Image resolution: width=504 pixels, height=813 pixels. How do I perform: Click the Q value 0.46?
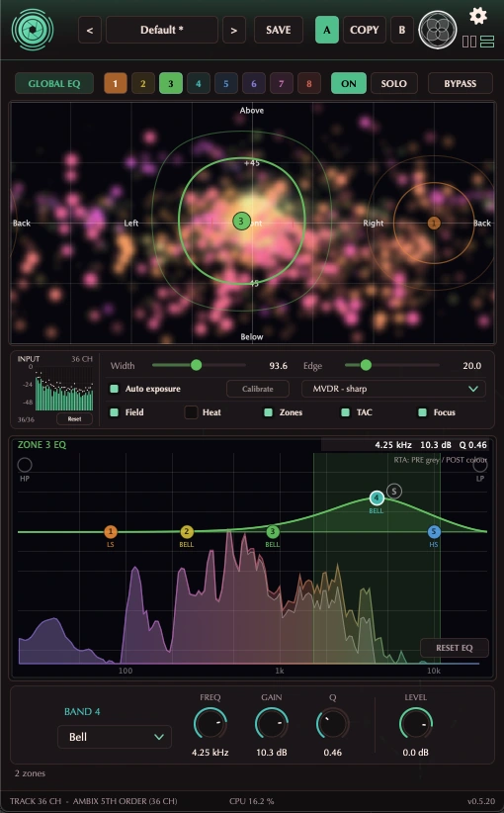(x=332, y=752)
